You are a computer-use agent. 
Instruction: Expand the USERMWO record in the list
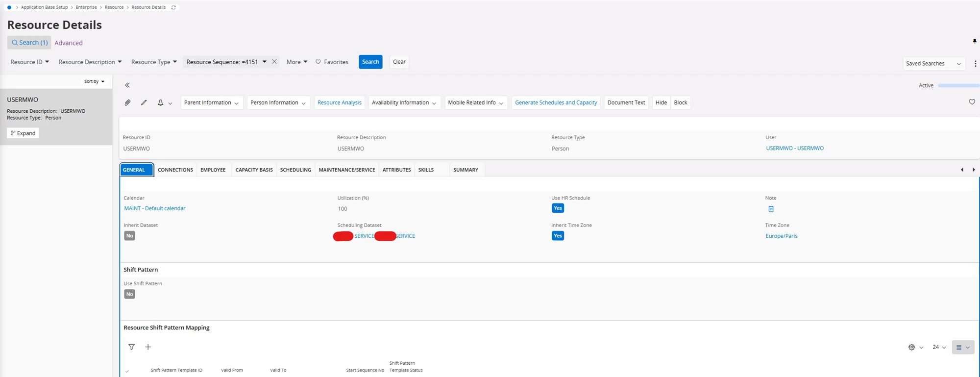coord(23,133)
